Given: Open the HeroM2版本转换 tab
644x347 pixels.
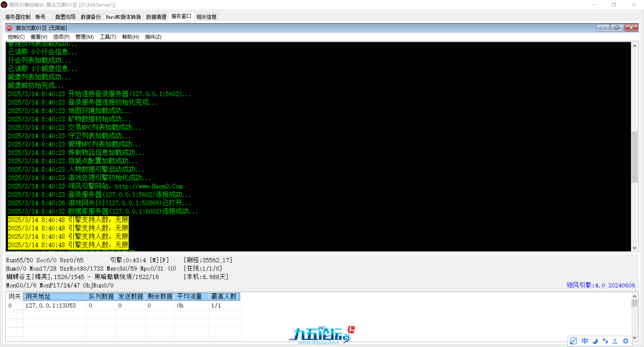Looking at the screenshot, I should pos(123,17).
